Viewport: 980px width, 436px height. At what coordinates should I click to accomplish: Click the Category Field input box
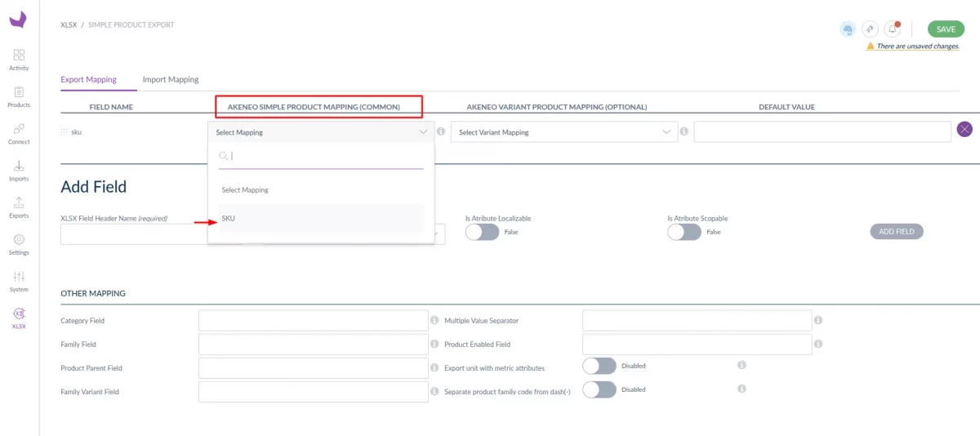(313, 321)
